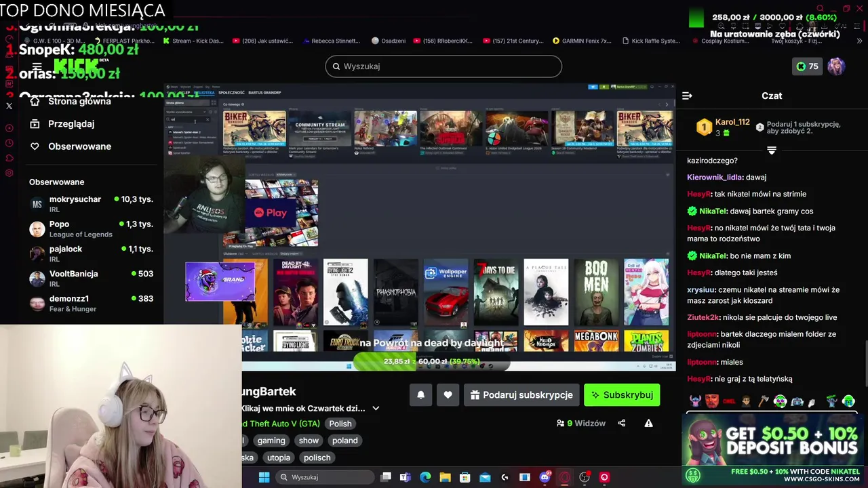Select the Stitch emote in the emote bar
Image resolution: width=868 pixels, height=488 pixels.
[x=695, y=401]
